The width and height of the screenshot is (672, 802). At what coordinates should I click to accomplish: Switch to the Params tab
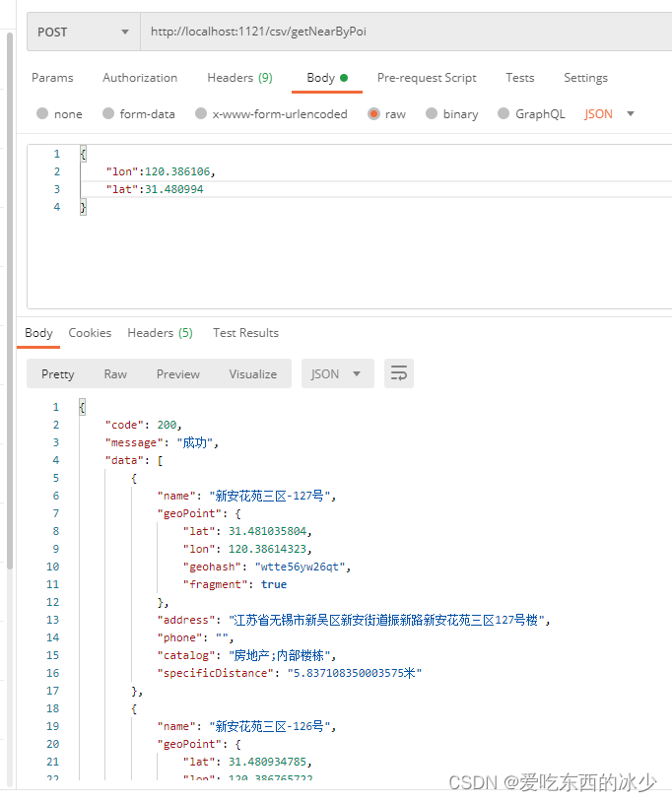(52, 77)
